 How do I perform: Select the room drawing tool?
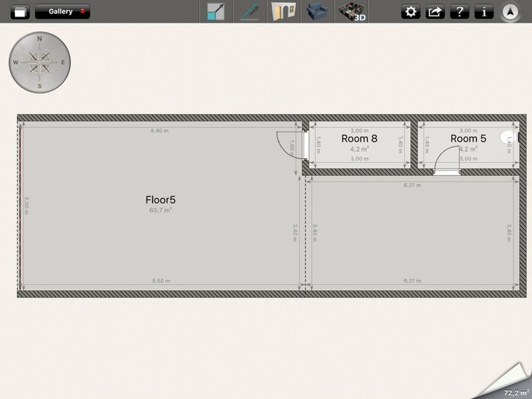(215, 12)
